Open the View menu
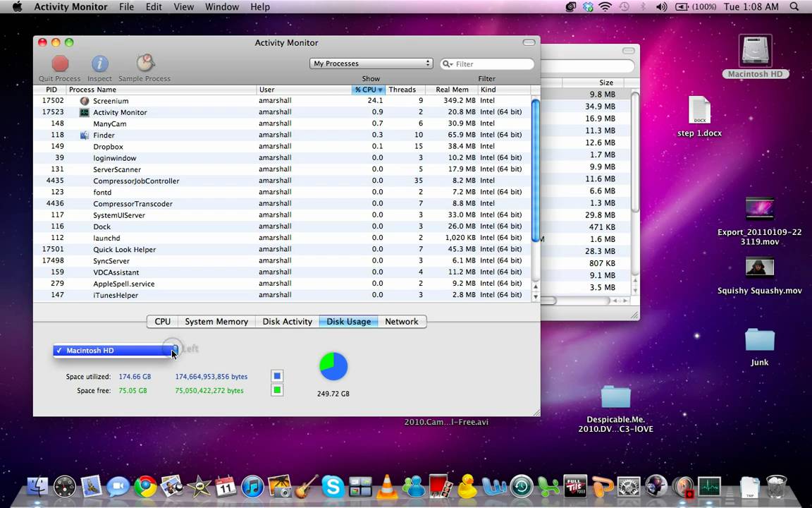 [x=183, y=7]
